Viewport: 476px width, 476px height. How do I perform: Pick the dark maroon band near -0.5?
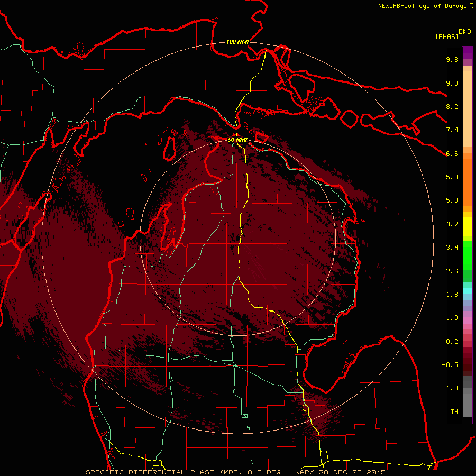click(x=467, y=364)
